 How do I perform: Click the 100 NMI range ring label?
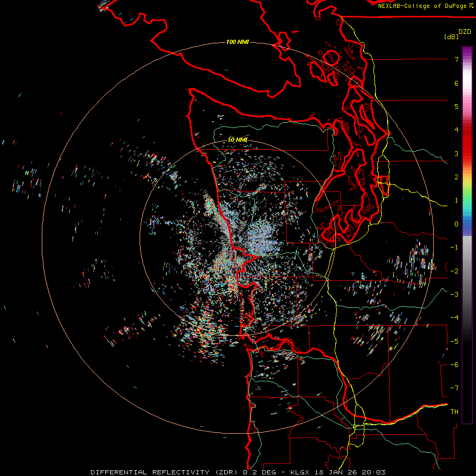coord(237,42)
